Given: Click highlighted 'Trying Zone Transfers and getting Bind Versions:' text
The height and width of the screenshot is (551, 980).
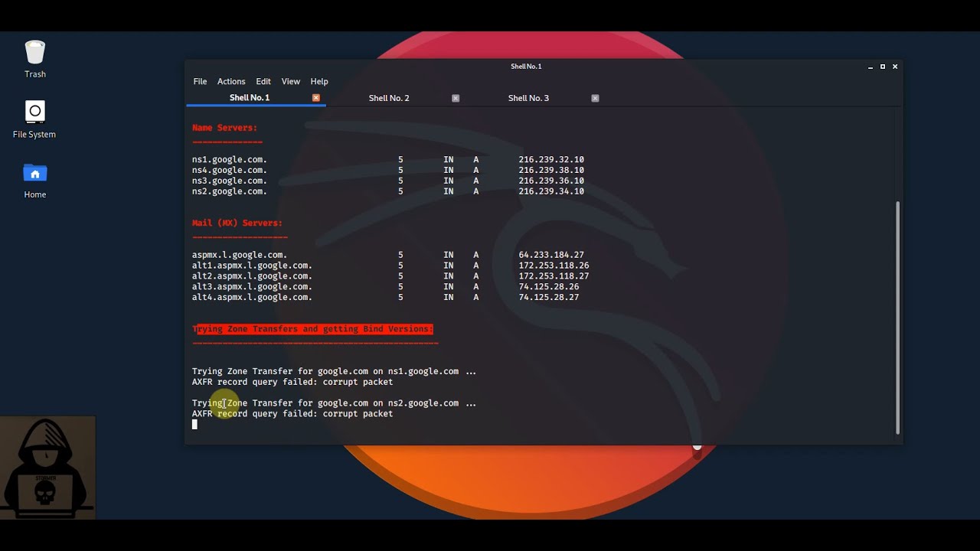Looking at the screenshot, I should (312, 329).
